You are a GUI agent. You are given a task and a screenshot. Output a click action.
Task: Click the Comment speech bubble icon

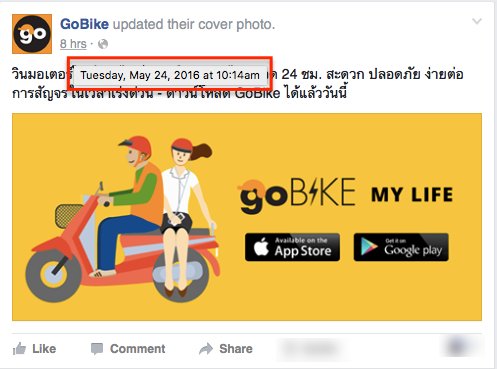(x=97, y=349)
